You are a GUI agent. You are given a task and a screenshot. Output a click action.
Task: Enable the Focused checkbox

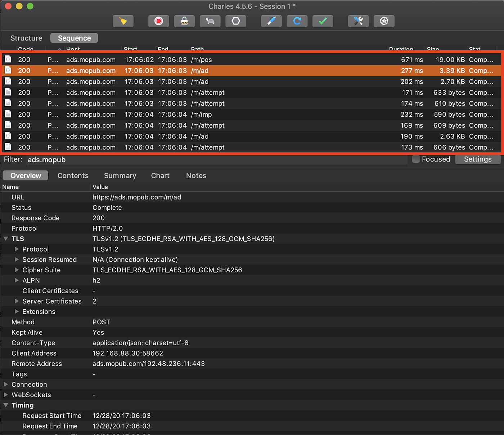[416, 159]
